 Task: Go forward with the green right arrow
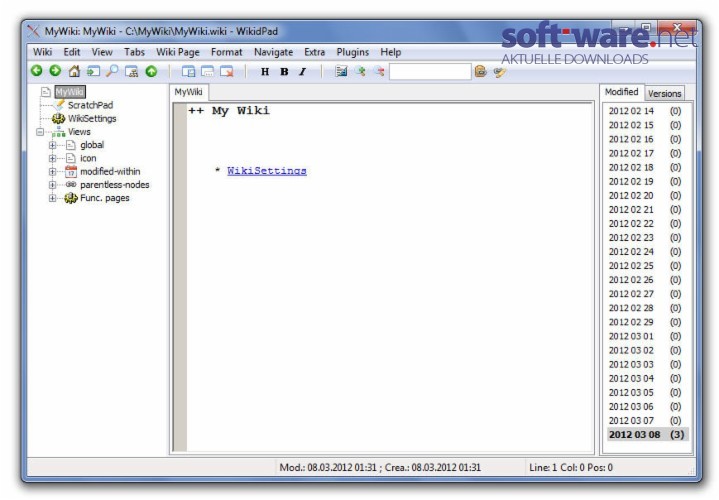(55, 71)
